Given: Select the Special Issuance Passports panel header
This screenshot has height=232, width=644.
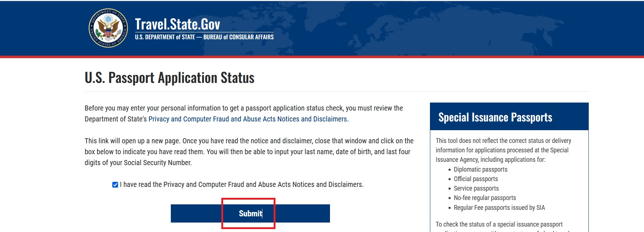Looking at the screenshot, I should [x=509, y=117].
